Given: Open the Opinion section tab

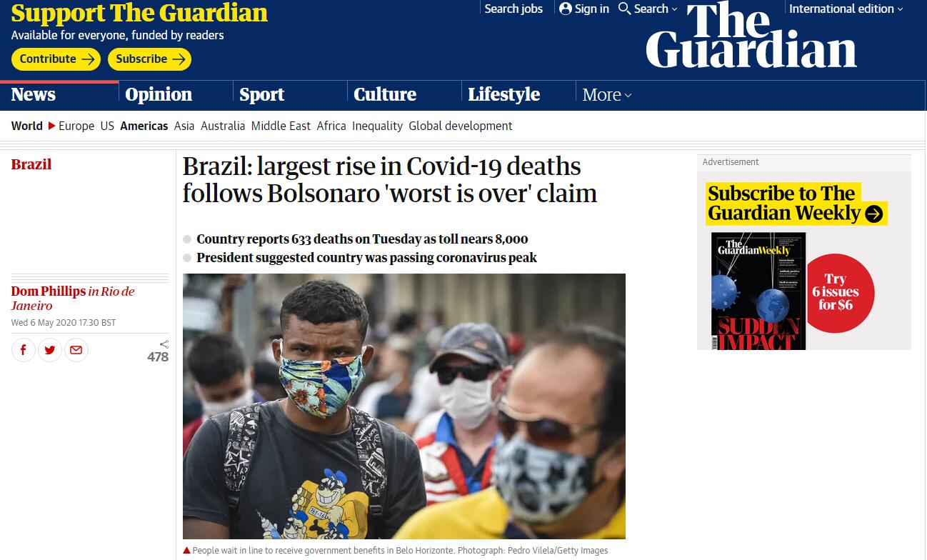Looking at the screenshot, I should [x=159, y=94].
